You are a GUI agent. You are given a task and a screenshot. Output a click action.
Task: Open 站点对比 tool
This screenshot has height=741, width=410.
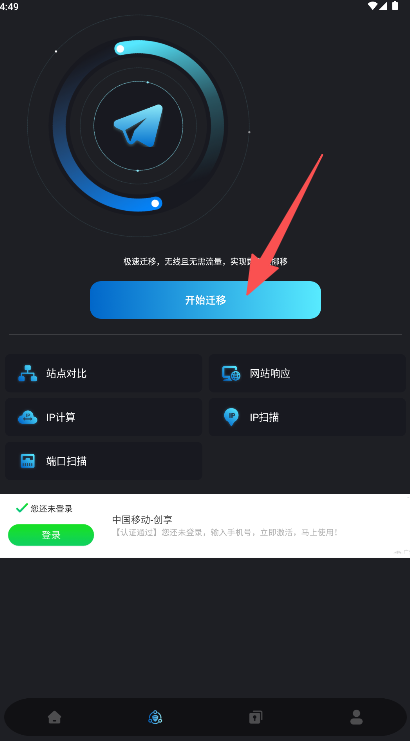[x=103, y=373]
